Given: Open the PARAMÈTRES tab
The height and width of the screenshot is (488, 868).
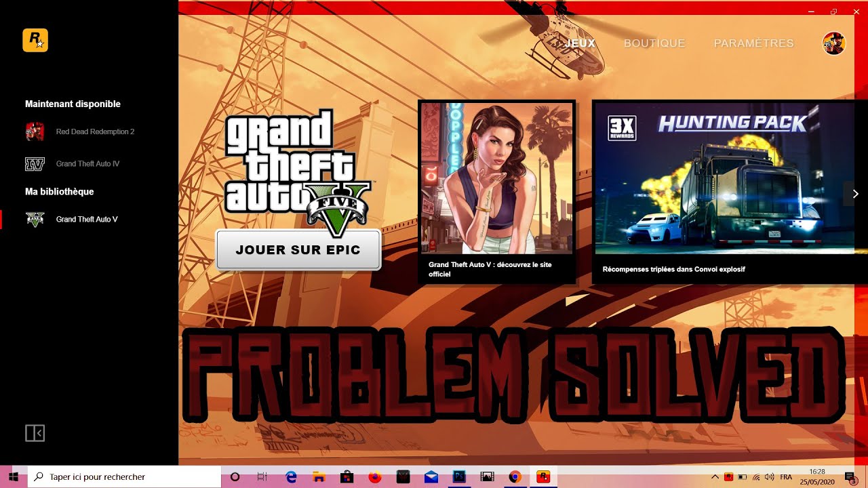Looking at the screenshot, I should (753, 43).
